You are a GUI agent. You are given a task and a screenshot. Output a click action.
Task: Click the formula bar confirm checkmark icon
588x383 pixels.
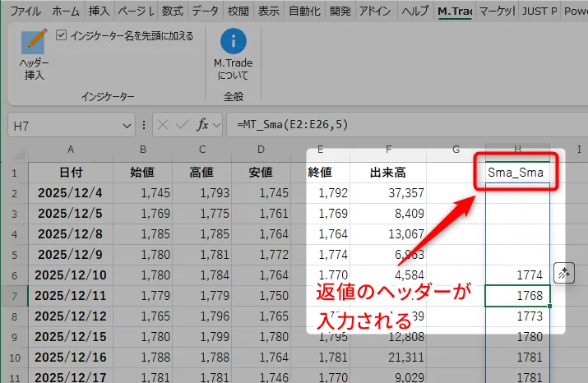point(183,125)
